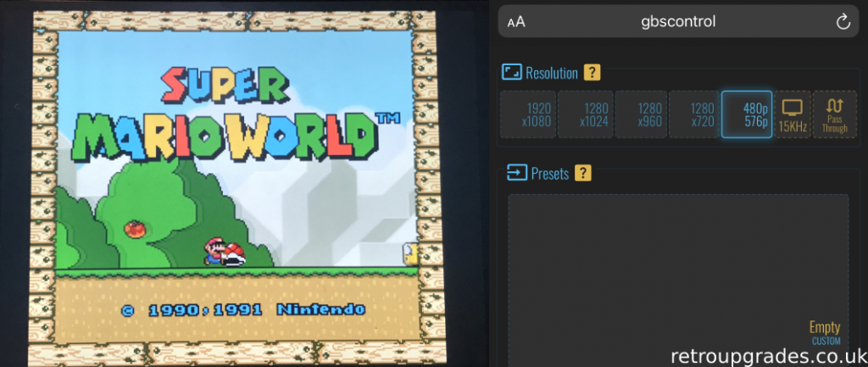Click the gbscontrol address bar
The image size is (868, 367).
pyautogui.click(x=678, y=21)
